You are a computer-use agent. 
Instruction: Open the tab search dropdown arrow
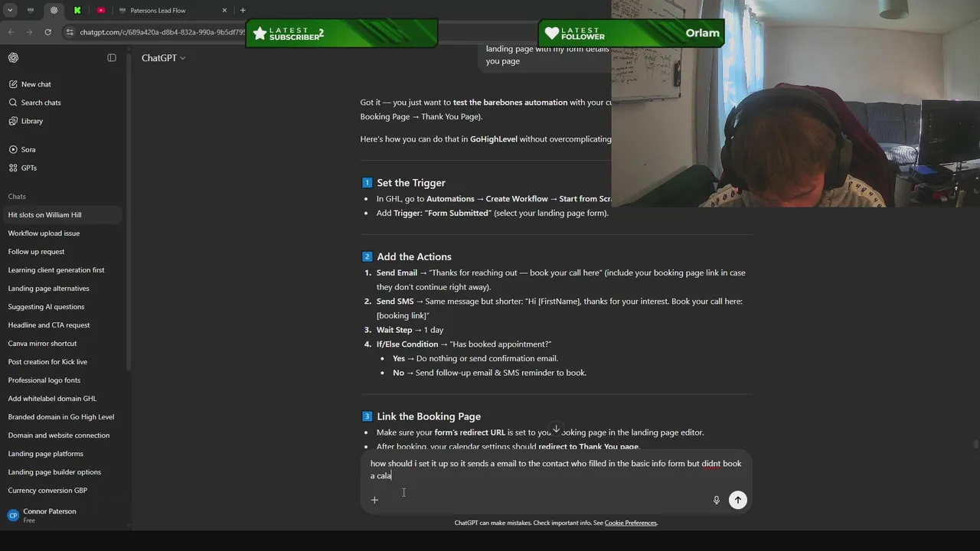tap(10, 11)
